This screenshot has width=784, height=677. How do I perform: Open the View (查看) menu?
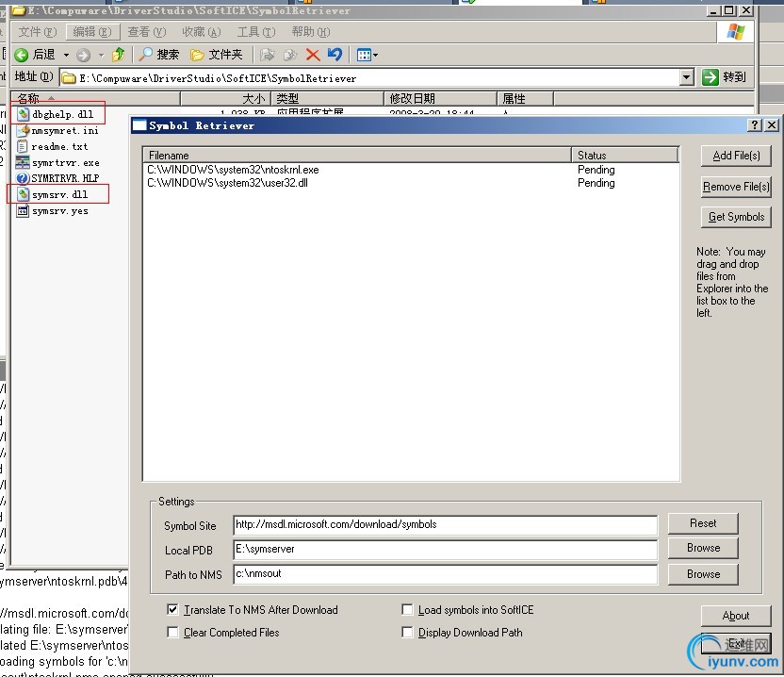tap(146, 32)
